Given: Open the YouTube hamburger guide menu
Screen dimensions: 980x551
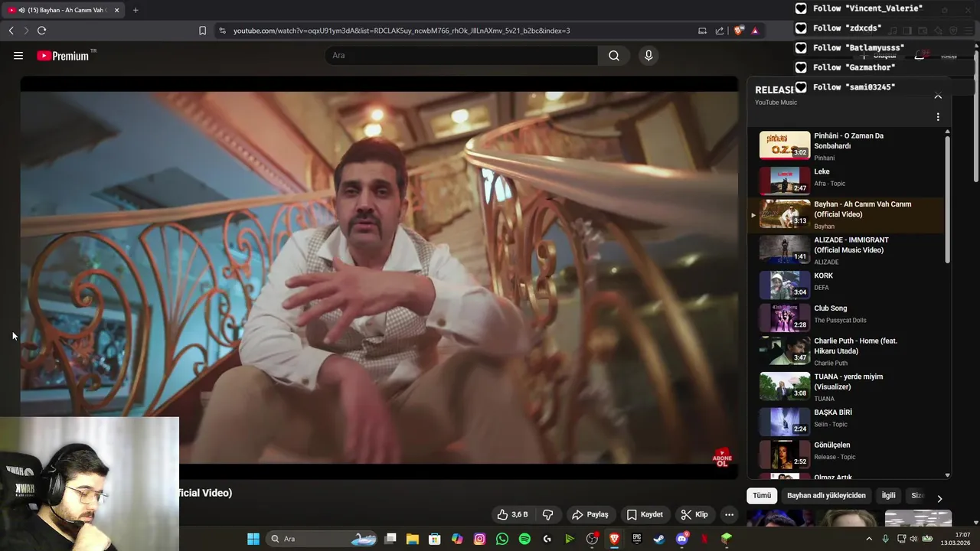Looking at the screenshot, I should (x=18, y=55).
